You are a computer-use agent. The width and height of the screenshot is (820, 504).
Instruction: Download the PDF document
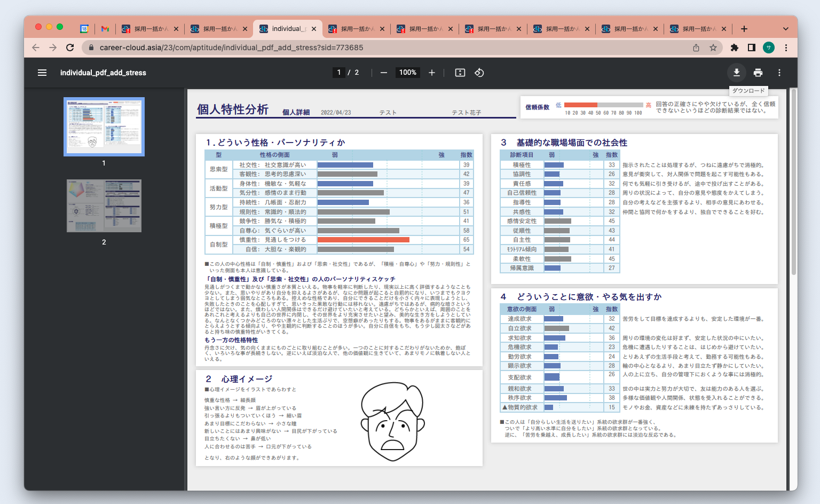[x=737, y=72]
